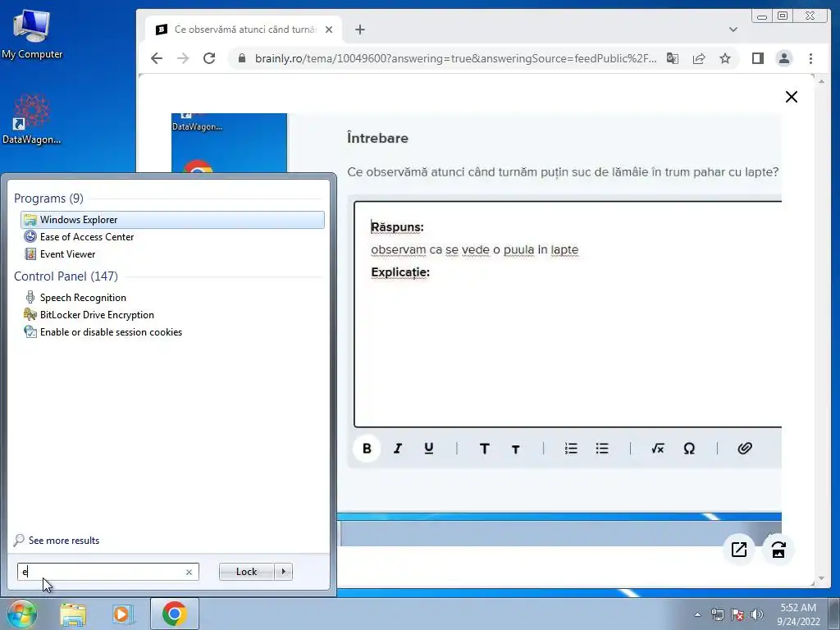The height and width of the screenshot is (630, 840).
Task: Open Enable or disable session cookies
Action: pos(172,332)
